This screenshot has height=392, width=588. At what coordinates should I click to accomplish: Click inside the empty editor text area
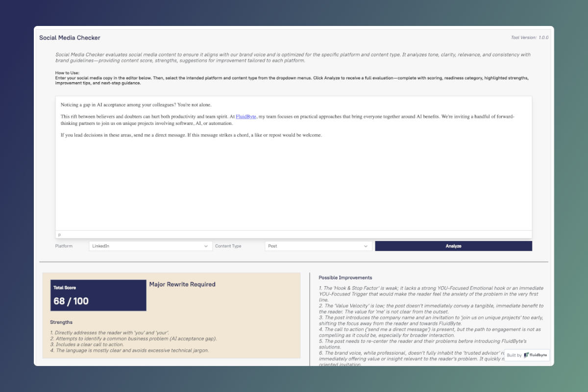(293, 186)
